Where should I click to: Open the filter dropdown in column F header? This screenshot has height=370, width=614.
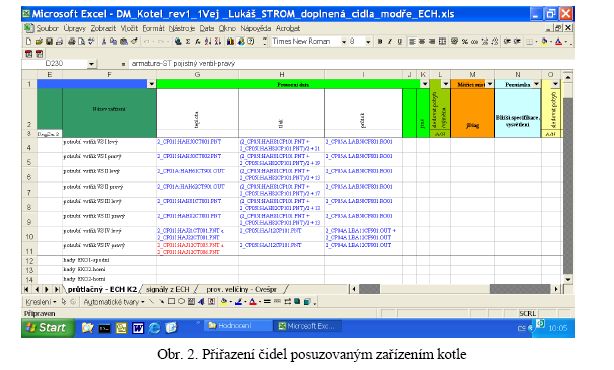[x=152, y=84]
